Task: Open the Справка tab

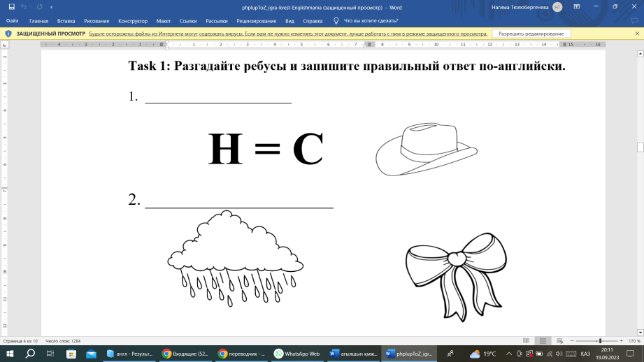Action: point(313,21)
